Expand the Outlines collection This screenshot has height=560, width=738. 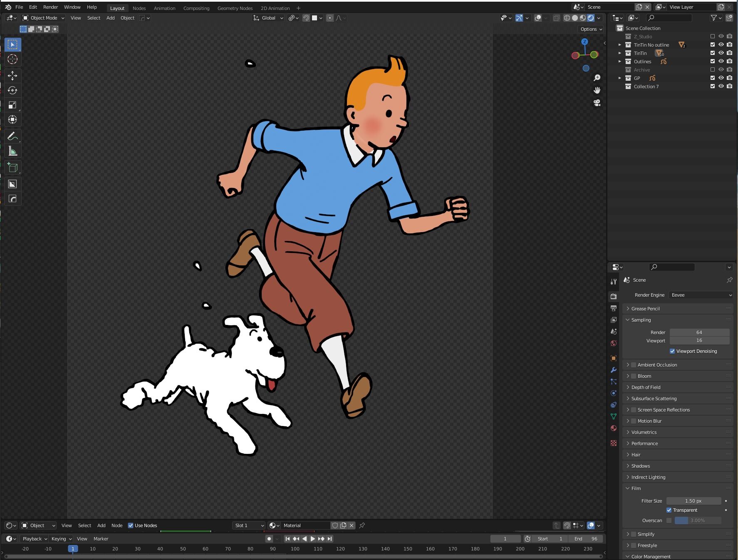click(620, 61)
